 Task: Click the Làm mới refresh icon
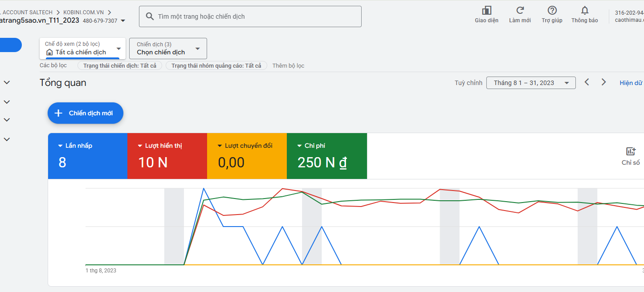tap(520, 11)
